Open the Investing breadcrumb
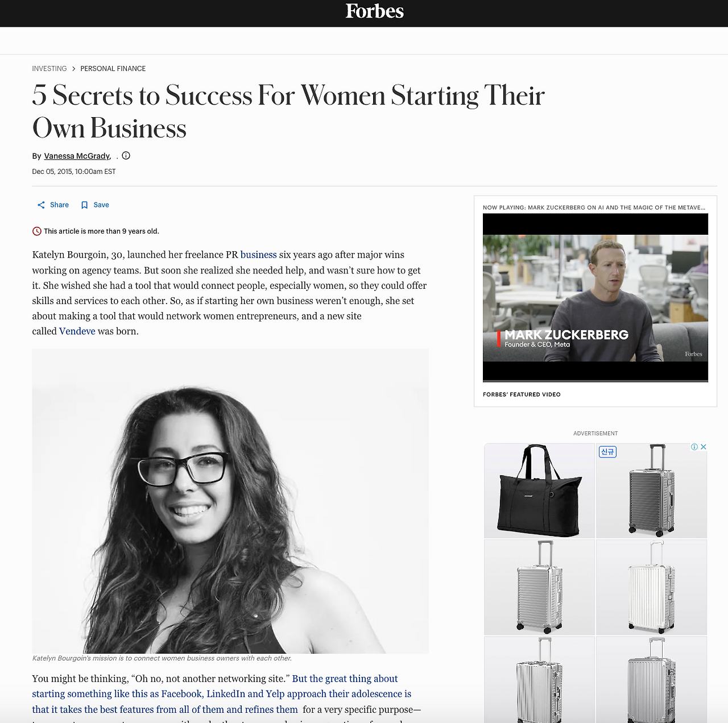The width and height of the screenshot is (728, 723). coord(49,69)
